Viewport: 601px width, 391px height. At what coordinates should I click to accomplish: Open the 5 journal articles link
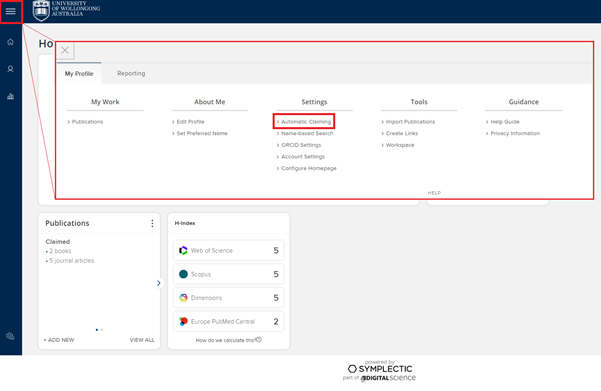[x=71, y=261]
